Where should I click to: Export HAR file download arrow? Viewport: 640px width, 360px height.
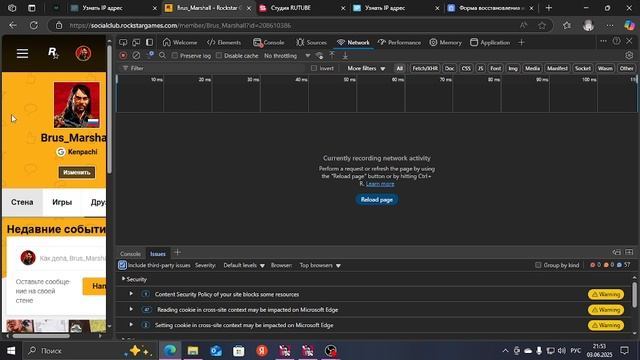[x=345, y=56]
